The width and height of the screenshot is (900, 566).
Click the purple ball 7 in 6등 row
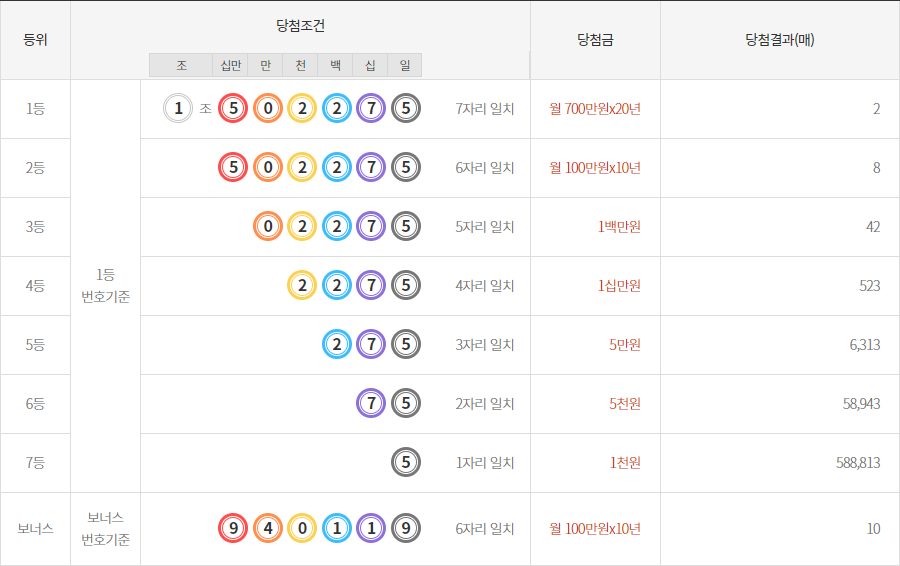pos(371,403)
